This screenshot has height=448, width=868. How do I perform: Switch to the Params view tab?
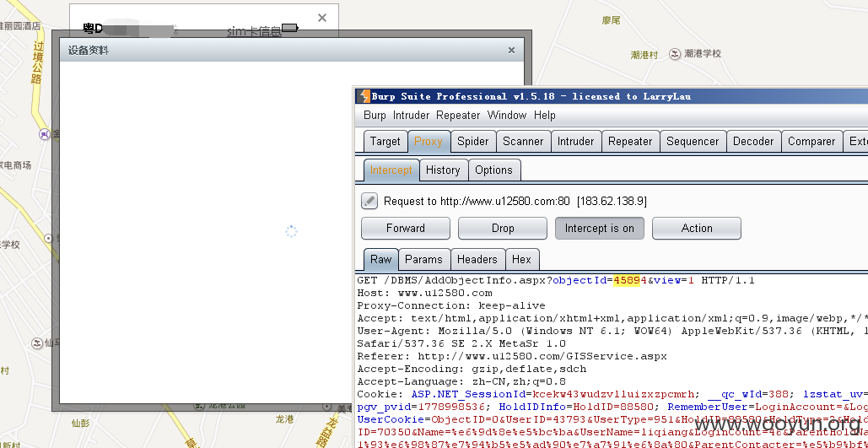423,259
